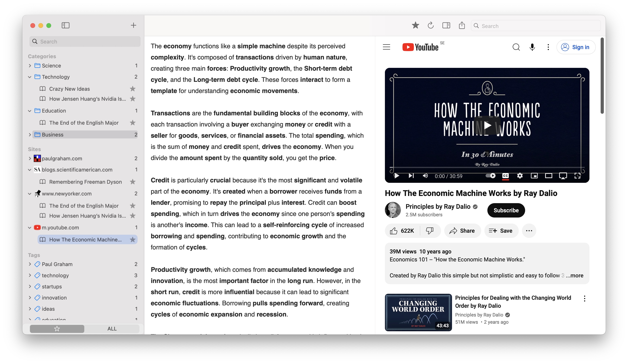Enable captions in the video player
628x364 pixels.
(505, 176)
